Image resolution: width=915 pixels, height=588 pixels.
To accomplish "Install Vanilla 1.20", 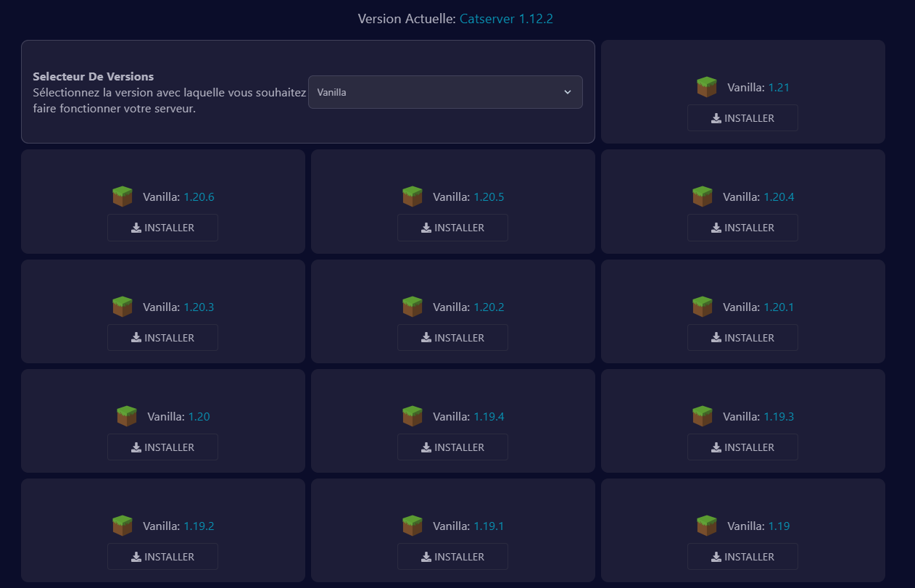I will coord(162,447).
